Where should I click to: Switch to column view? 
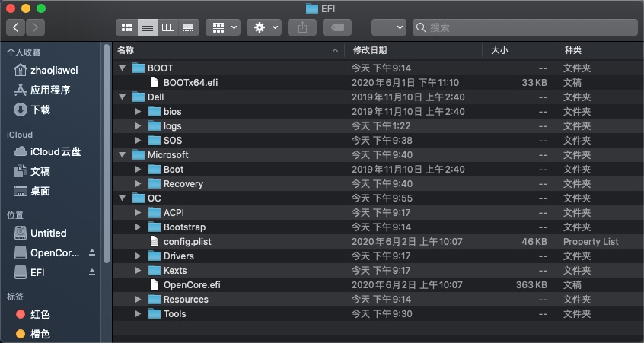[168, 27]
